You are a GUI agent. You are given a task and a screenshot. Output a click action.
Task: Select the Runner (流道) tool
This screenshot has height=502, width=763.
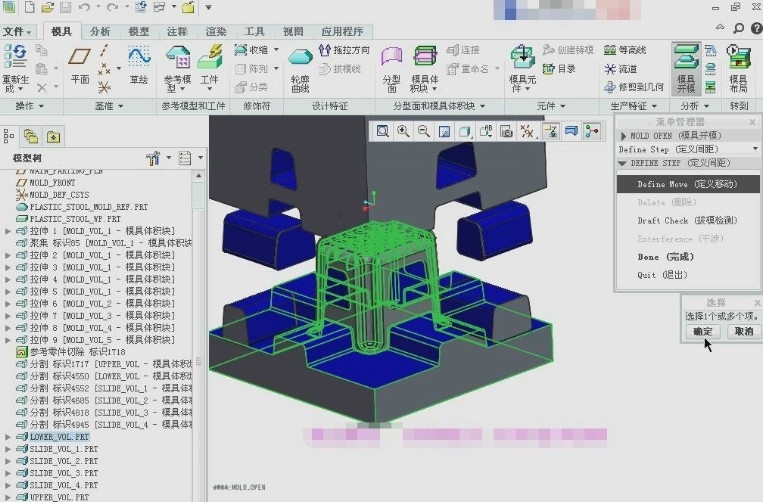coord(621,69)
